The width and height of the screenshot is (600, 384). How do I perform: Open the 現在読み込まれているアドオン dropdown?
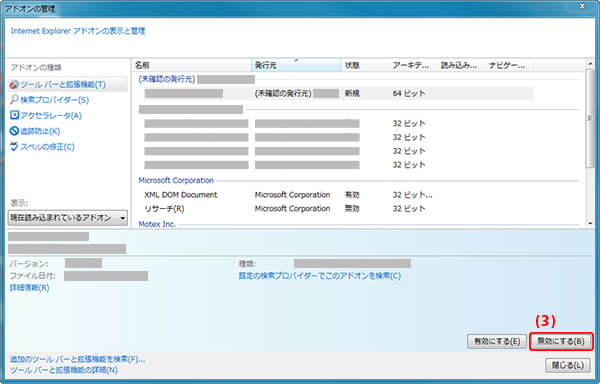pos(68,218)
